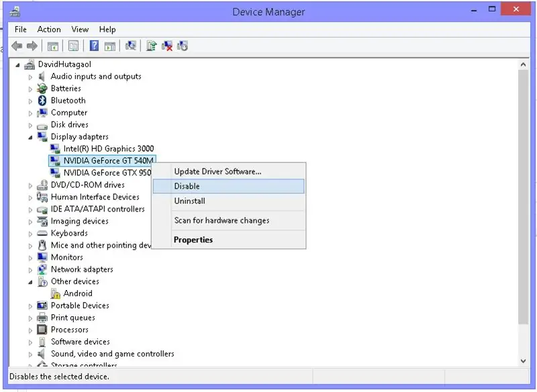Select the Human Interface Devices icon

(x=42, y=197)
